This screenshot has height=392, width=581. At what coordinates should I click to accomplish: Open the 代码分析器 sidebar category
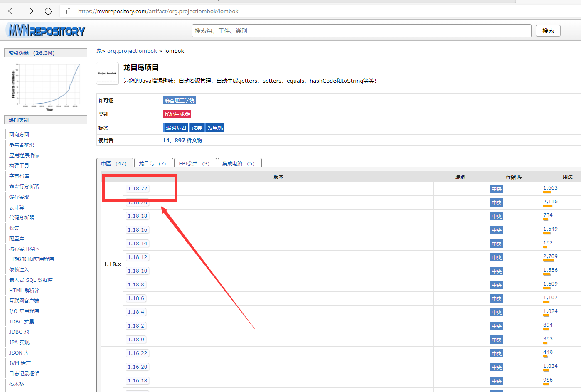[22, 217]
